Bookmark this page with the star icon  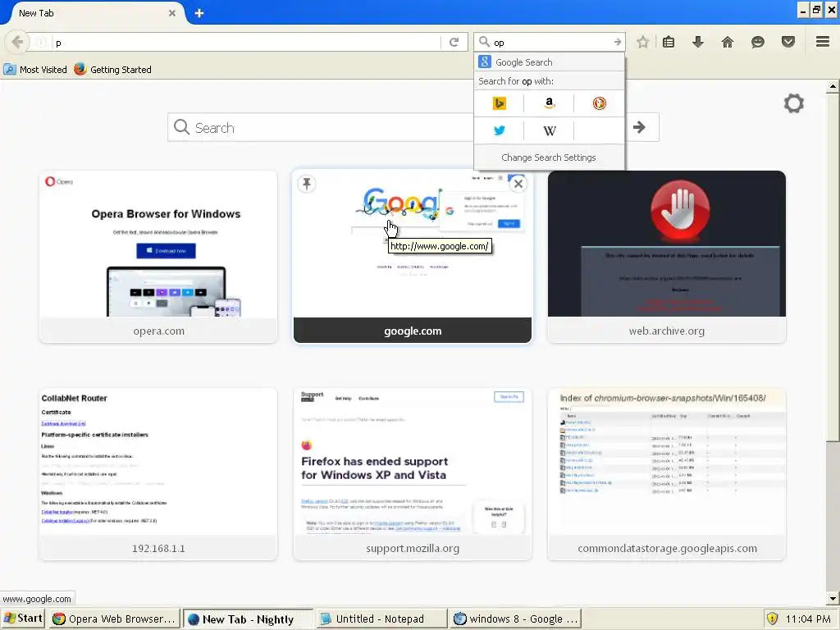[643, 43]
